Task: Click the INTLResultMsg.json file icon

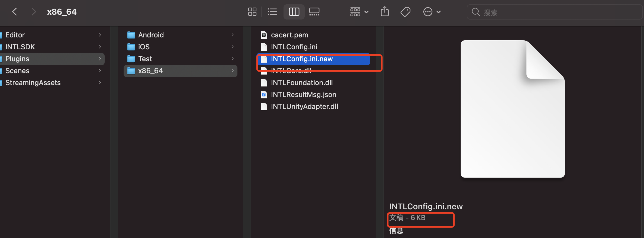Action: [x=264, y=95]
